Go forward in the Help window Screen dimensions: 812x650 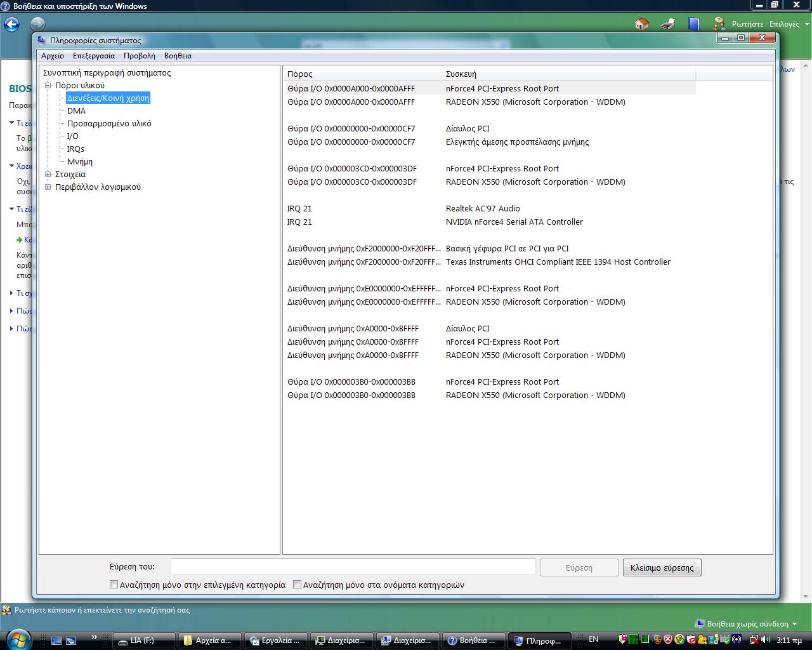pyautogui.click(x=37, y=24)
